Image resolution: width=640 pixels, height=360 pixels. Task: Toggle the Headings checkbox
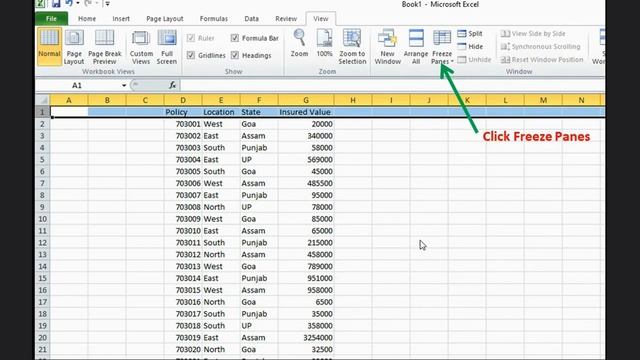pos(235,55)
